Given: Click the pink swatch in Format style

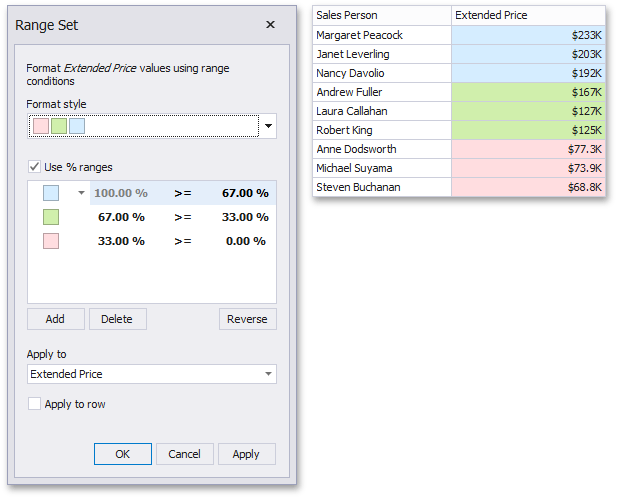Looking at the screenshot, I should [x=41, y=127].
